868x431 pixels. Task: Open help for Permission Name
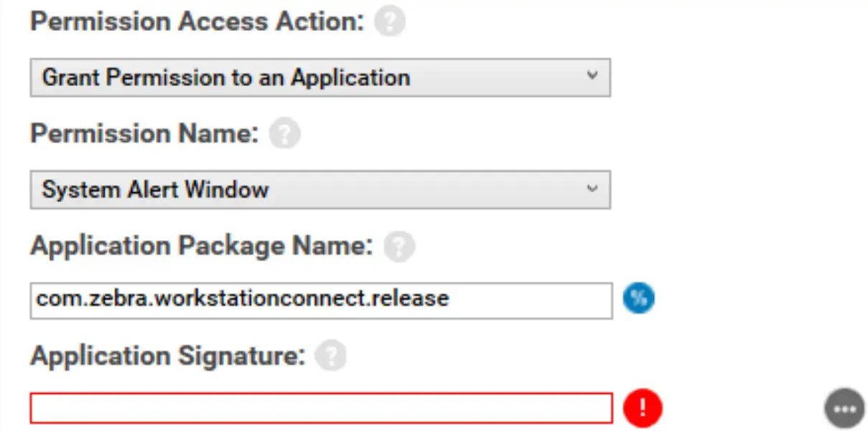tap(284, 133)
